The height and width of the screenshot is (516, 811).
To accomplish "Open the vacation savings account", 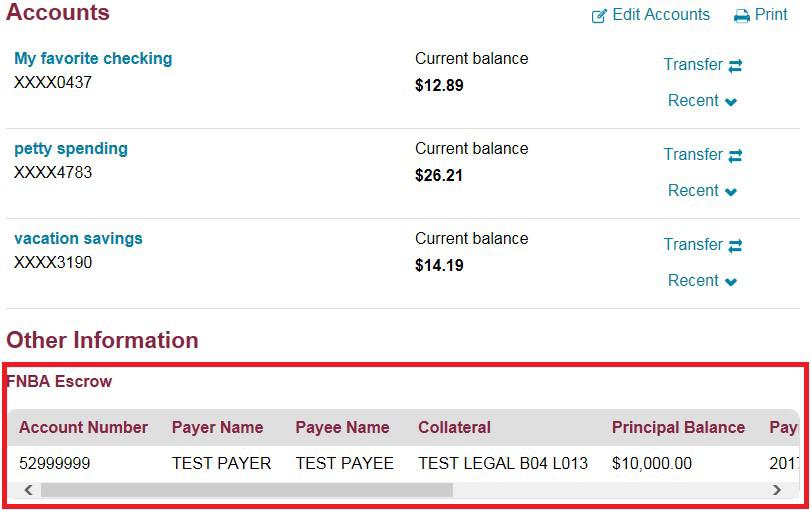I will tap(78, 239).
